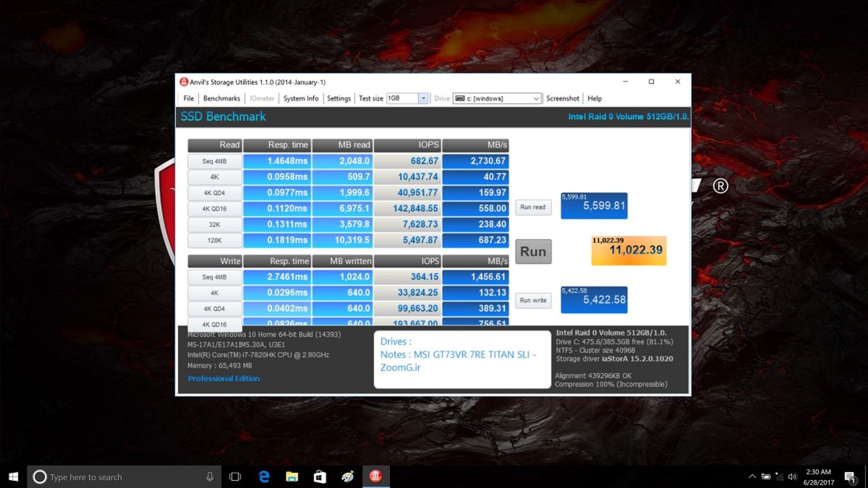
Task: Launch Microsoft Edge from taskbar
Action: 264,477
